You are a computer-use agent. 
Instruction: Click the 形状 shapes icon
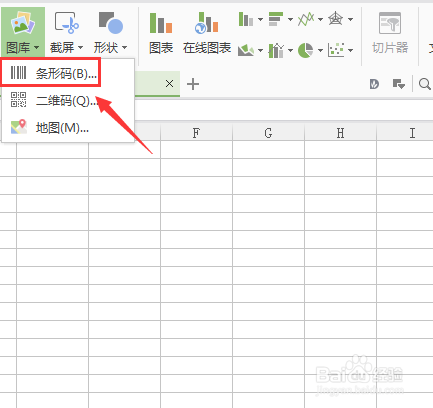click(111, 23)
